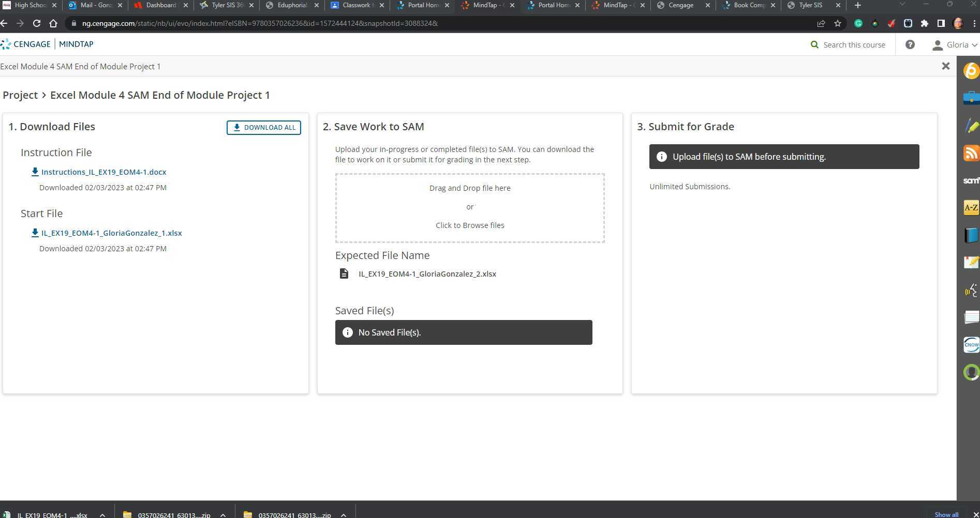Expand options for first zip download
The image size is (980, 518).
223,515
